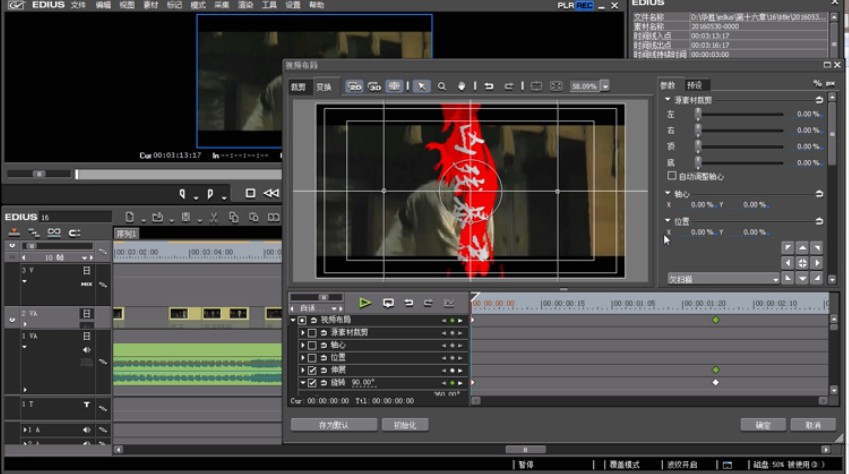Collapse the 源素材裁剪 section in parameters
Image resolution: width=849 pixels, height=474 pixels.
pos(667,100)
